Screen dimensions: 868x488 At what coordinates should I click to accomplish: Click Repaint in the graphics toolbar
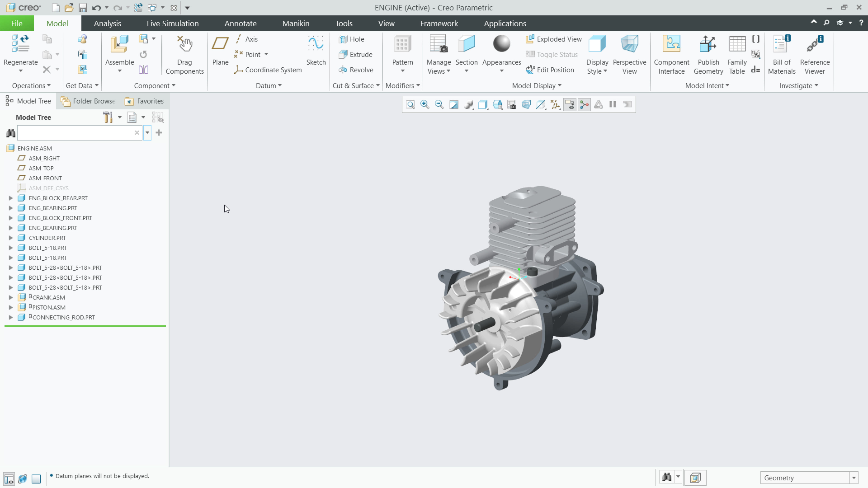point(453,105)
